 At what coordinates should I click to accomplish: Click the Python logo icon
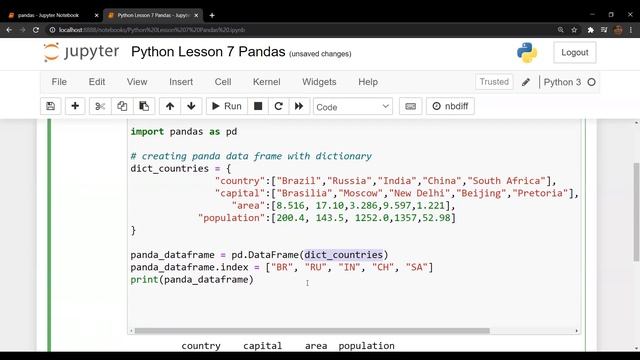coord(527,53)
